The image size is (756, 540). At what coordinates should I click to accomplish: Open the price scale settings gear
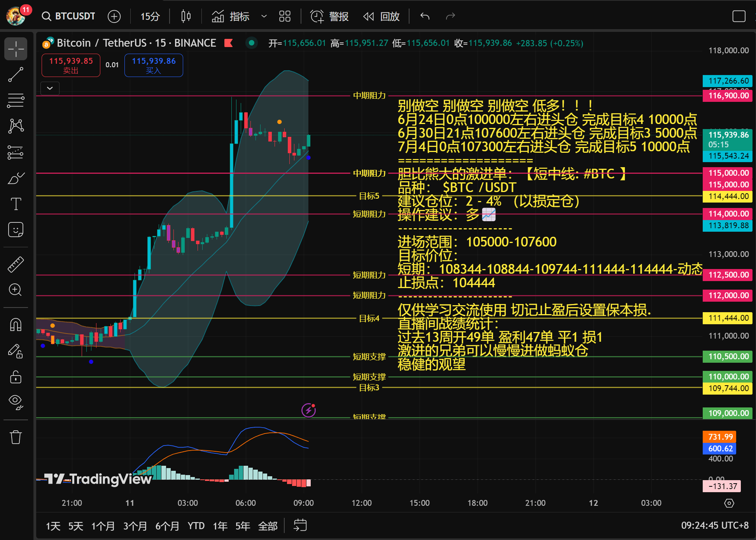729,503
